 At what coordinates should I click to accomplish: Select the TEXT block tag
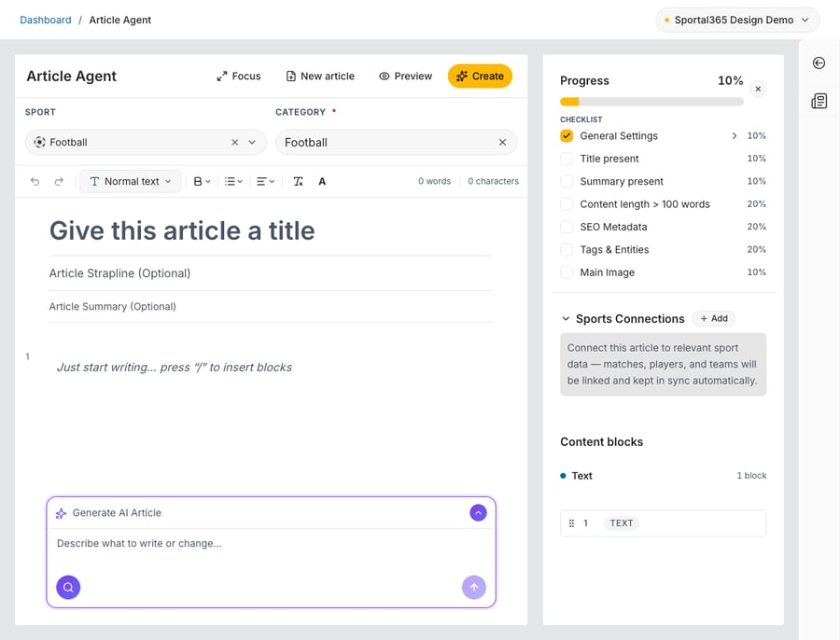pos(622,523)
